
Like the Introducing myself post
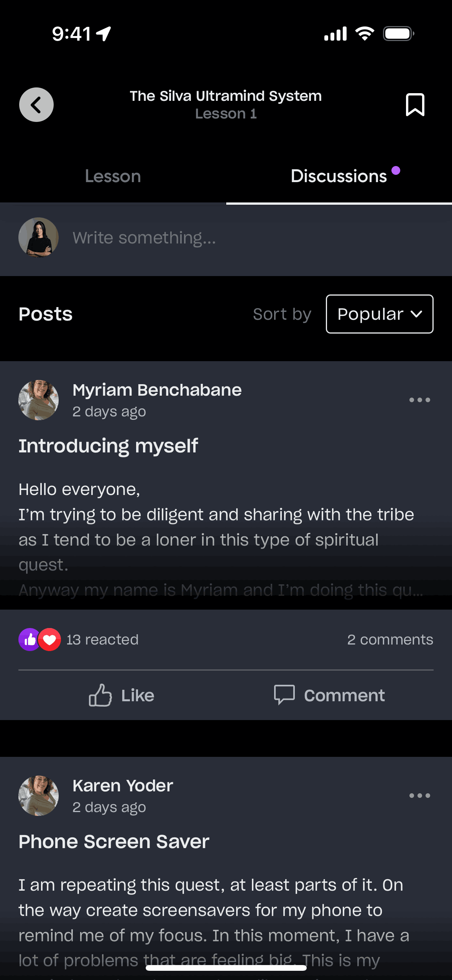(x=121, y=695)
